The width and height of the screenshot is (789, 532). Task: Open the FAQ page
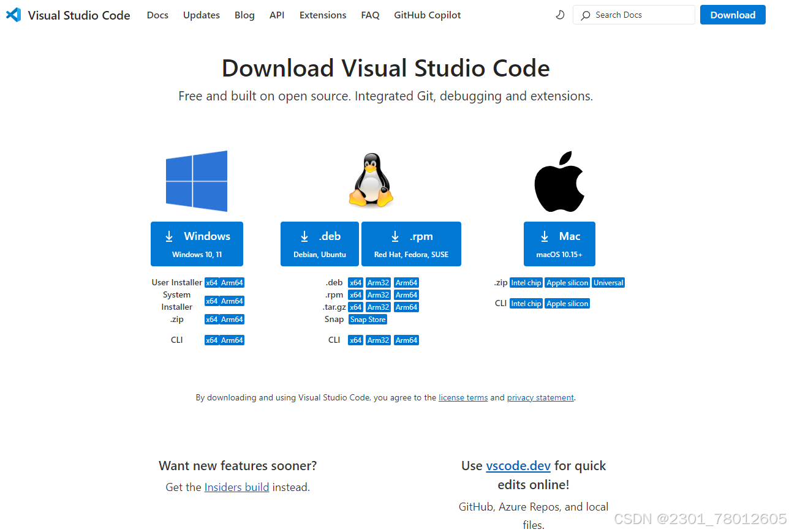click(370, 15)
